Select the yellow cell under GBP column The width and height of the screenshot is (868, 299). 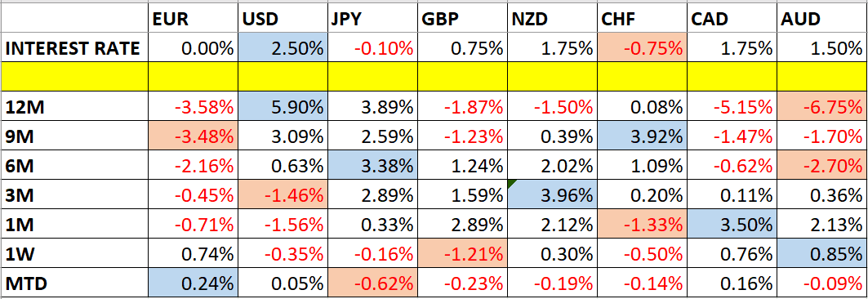462,78
